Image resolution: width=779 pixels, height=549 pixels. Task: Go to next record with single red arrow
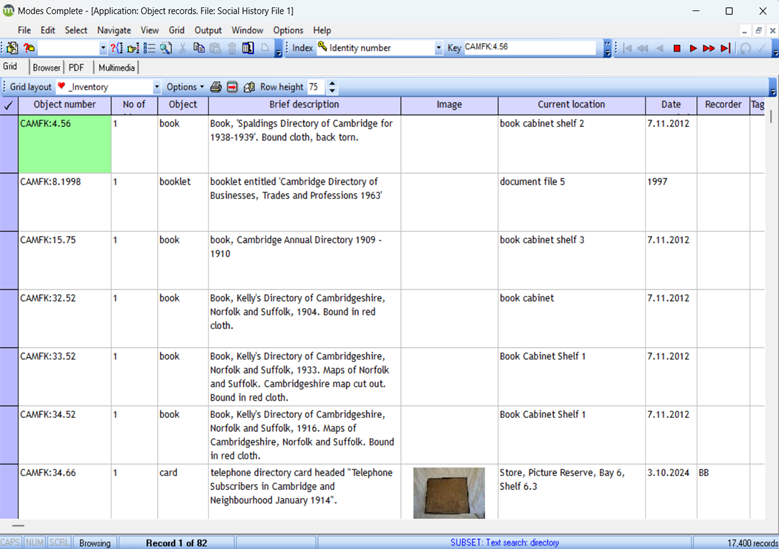pyautogui.click(x=693, y=48)
